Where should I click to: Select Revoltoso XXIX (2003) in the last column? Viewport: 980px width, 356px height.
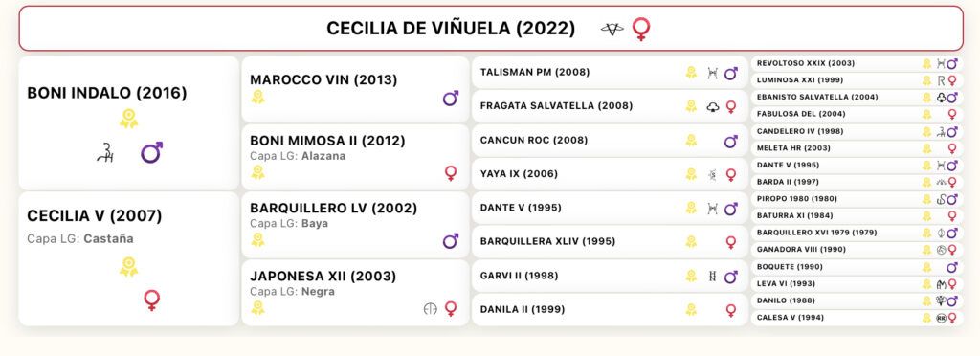click(x=857, y=64)
